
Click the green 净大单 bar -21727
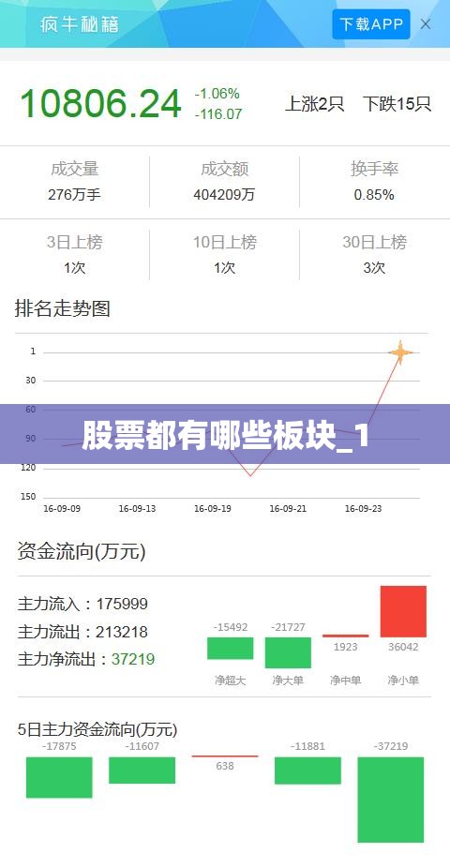coord(288,652)
